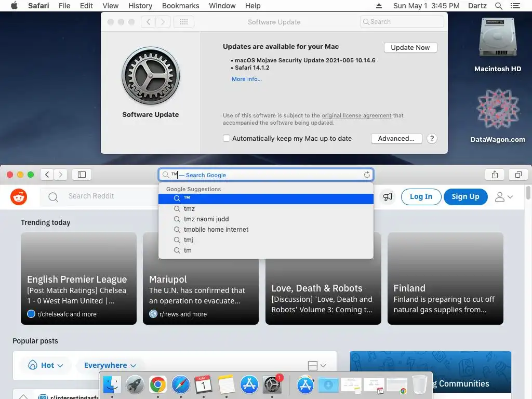Click Reddit Sign Up button
532x399 pixels.
click(x=465, y=197)
